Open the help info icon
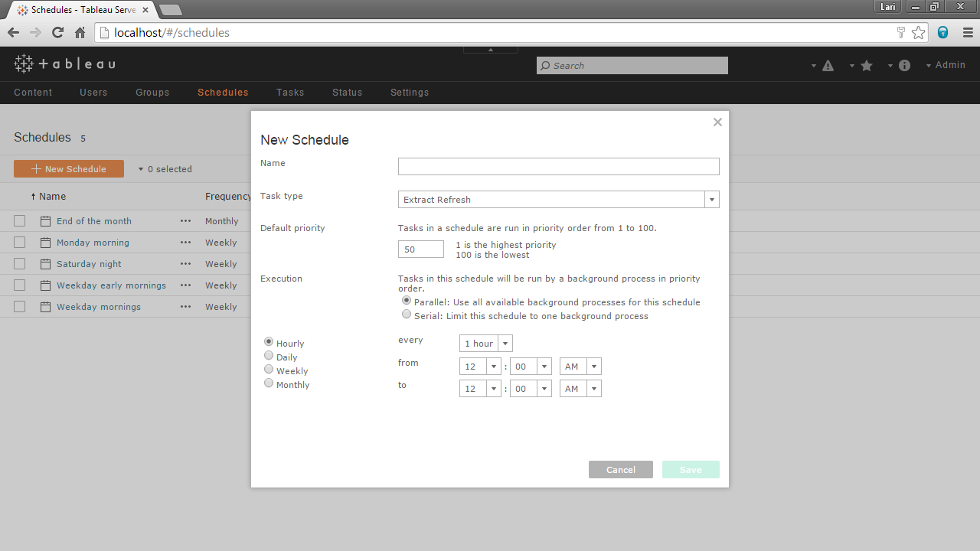Image resolution: width=980 pixels, height=551 pixels. click(904, 66)
